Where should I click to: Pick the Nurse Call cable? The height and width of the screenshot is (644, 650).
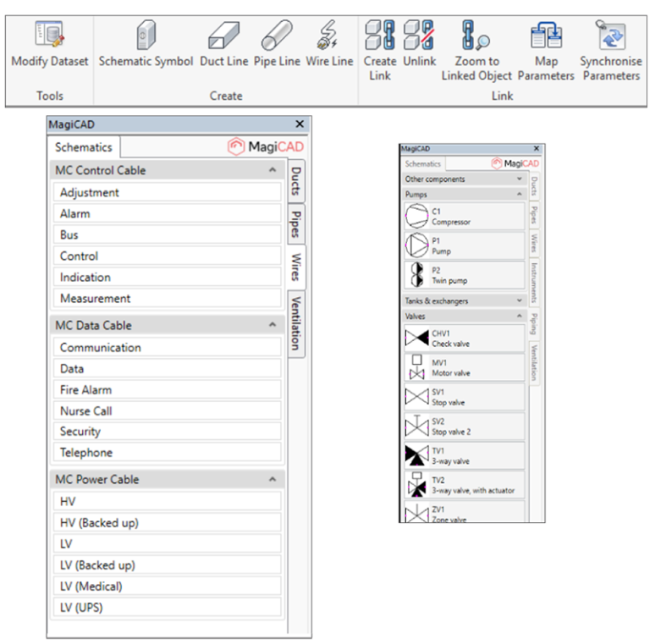coord(167,410)
